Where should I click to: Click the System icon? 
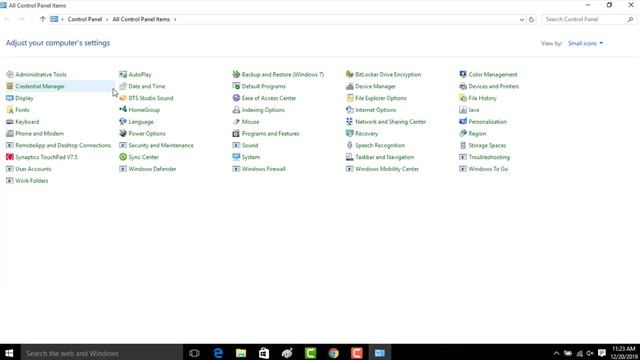[x=236, y=157]
